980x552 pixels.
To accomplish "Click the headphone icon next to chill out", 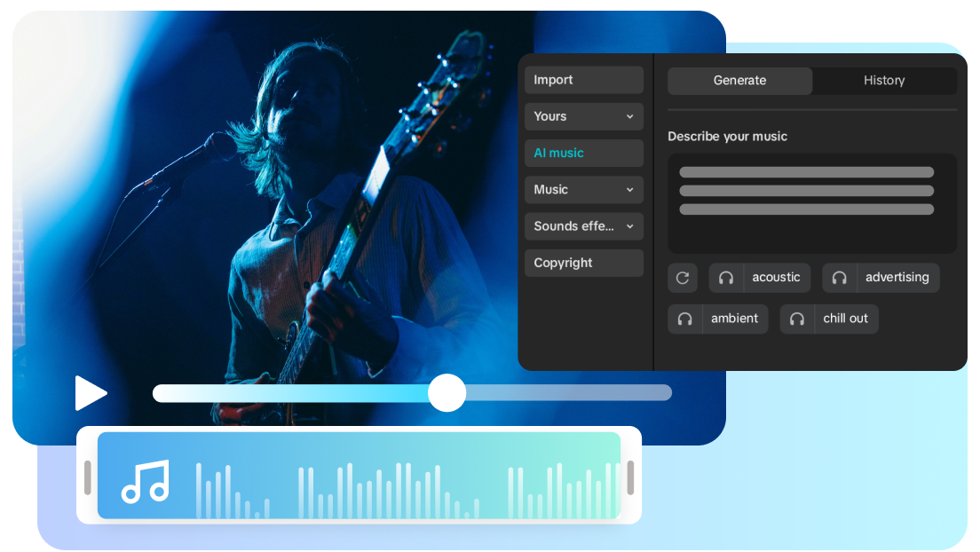I will (796, 319).
